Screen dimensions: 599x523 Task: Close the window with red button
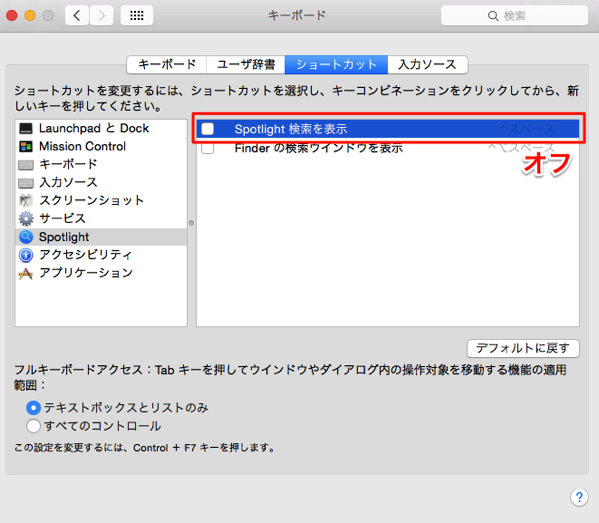point(11,16)
